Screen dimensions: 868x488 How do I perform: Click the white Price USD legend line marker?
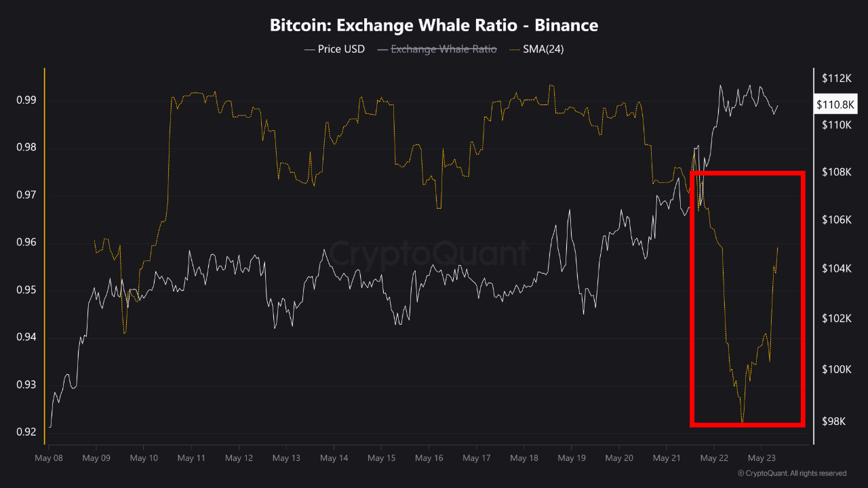click(309, 49)
